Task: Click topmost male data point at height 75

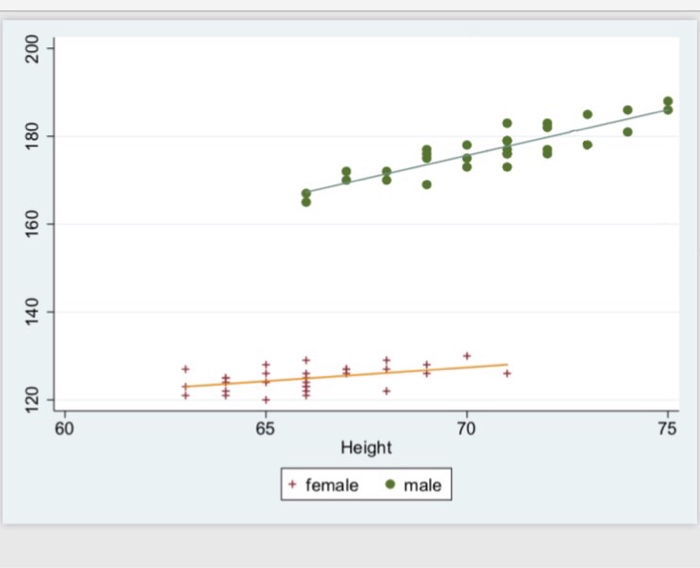Action: pyautogui.click(x=668, y=101)
